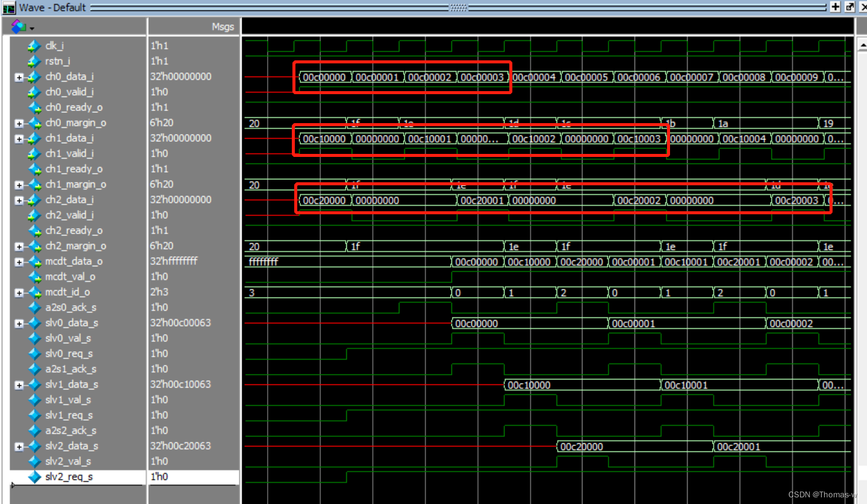
Task: Click the ch0_ready_o output signal icon
Action: coord(34,107)
